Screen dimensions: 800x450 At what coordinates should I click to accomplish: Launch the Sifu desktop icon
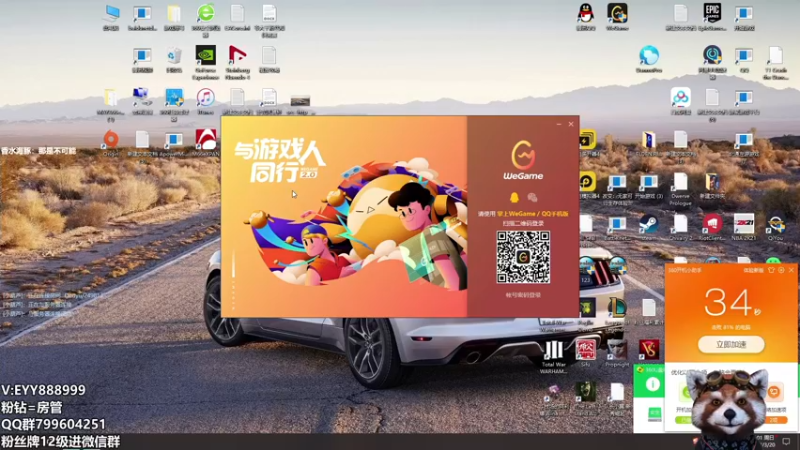click(x=586, y=353)
